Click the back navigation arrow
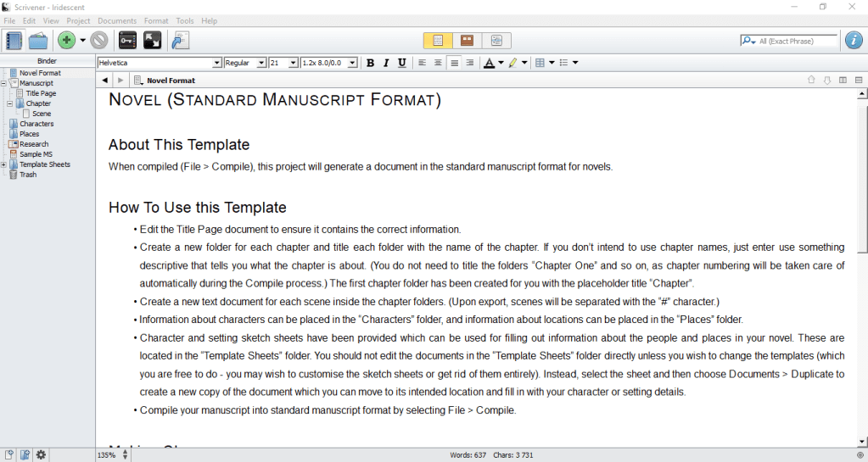This screenshot has height=462, width=868. coord(104,81)
